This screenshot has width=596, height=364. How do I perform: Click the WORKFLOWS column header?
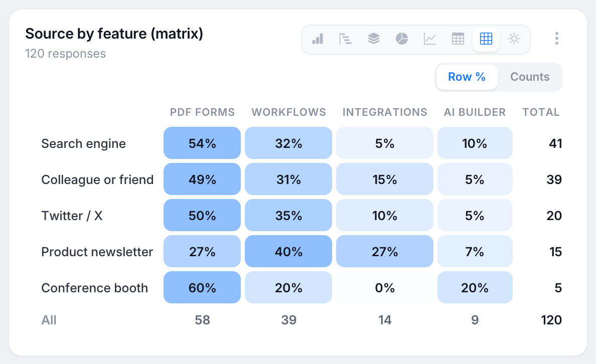click(289, 112)
